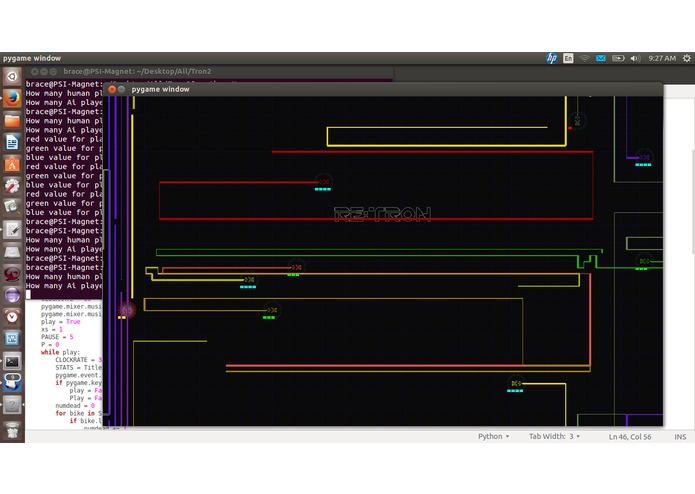Open LibreOffice Writer from the dock
695x494 pixels.
(12, 142)
